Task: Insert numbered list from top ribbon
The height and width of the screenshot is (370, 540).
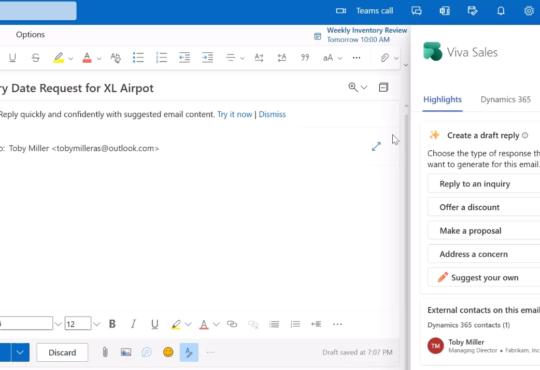Action: click(x=162, y=58)
